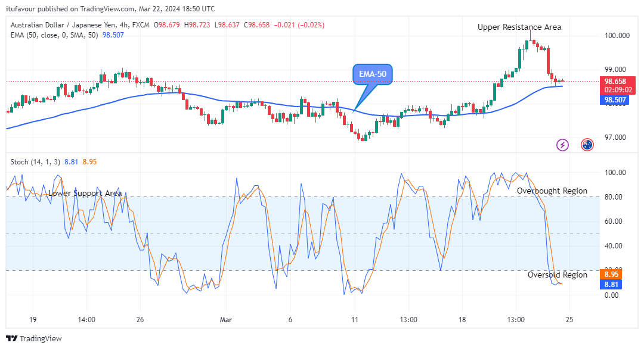
Task: Click the open value O98.679
Action: (167, 25)
